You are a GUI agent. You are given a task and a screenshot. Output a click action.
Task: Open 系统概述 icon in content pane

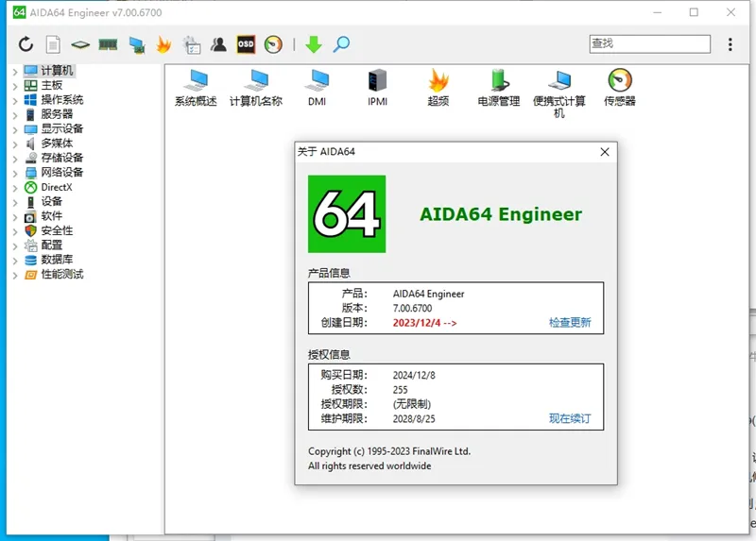pyautogui.click(x=196, y=88)
